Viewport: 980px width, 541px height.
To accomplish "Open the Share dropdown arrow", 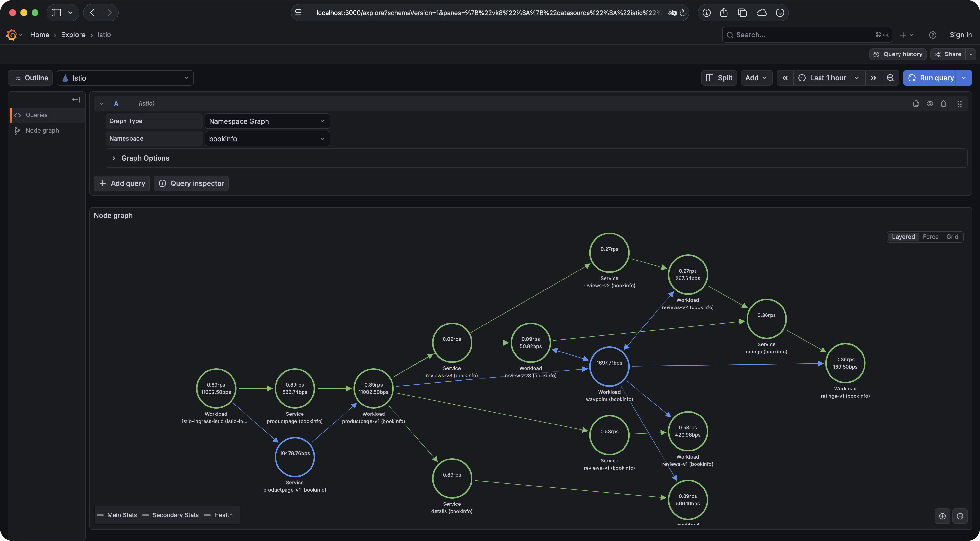I will [971, 54].
